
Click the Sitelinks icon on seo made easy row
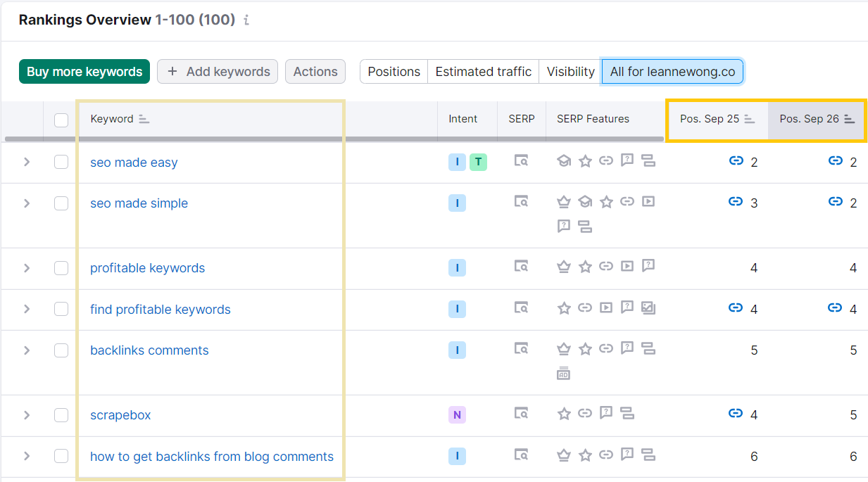(648, 160)
